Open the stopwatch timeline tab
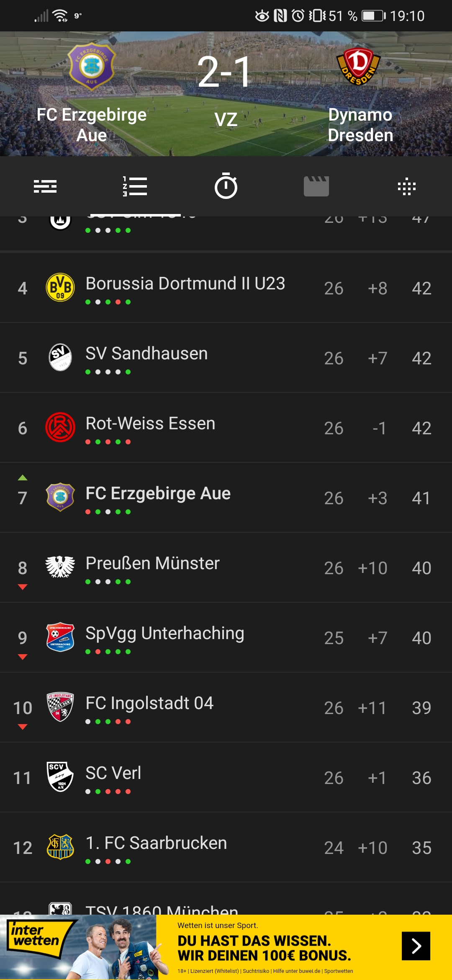452x980 pixels. coord(226,186)
